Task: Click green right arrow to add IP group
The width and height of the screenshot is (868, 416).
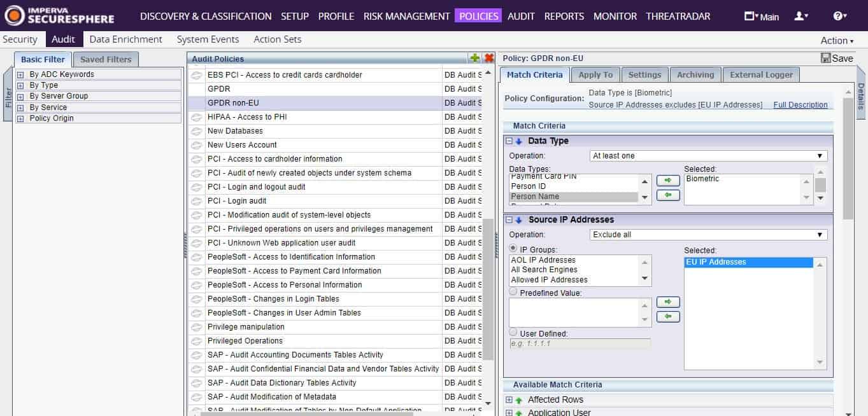Action: (x=668, y=302)
